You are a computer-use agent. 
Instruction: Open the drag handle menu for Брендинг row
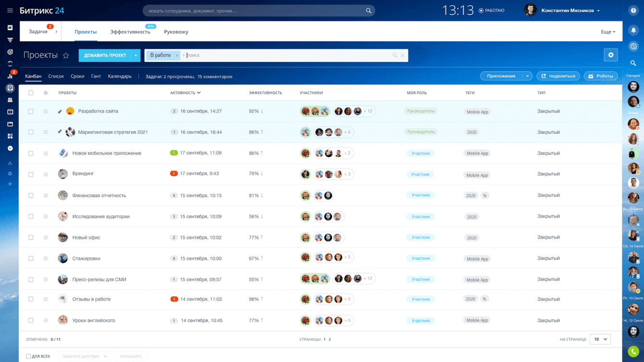click(46, 174)
